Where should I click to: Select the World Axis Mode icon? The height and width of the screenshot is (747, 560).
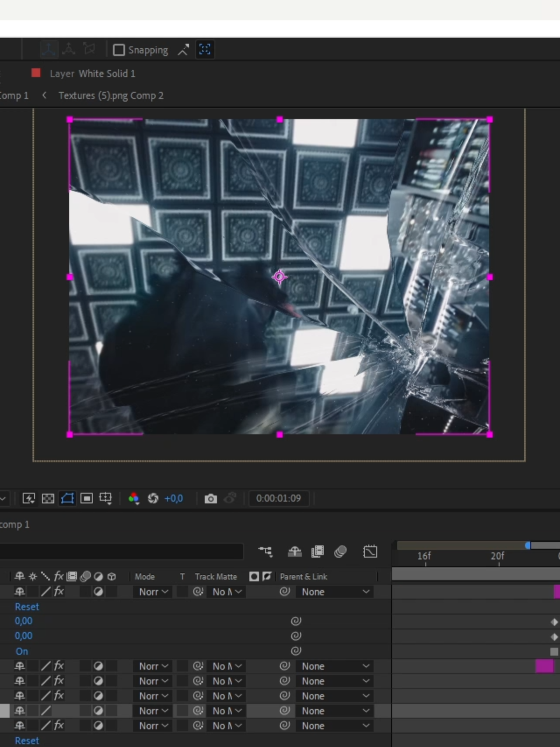[69, 49]
